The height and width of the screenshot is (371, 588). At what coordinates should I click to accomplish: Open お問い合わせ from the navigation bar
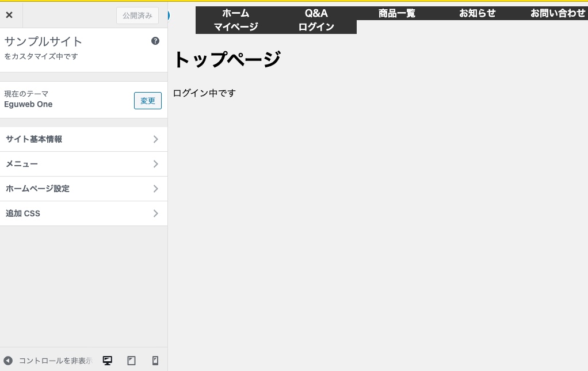tap(558, 13)
